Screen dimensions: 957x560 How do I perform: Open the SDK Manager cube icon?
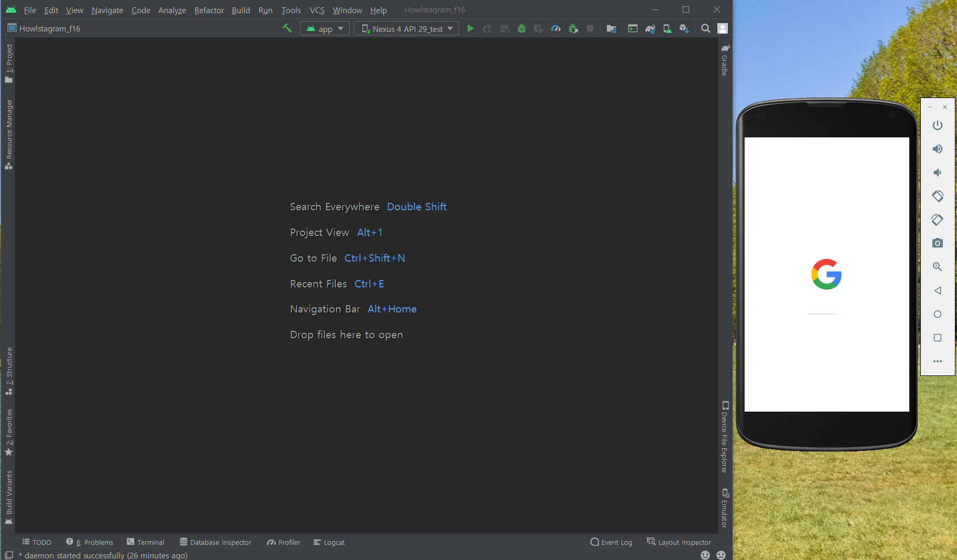point(684,28)
